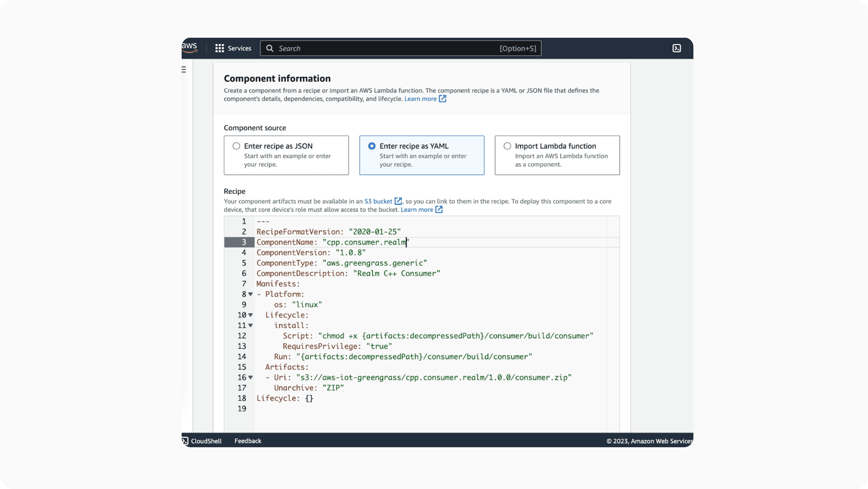Click the Uri: s3://aws-iot-greengrass line
868x489 pixels.
(x=418, y=378)
